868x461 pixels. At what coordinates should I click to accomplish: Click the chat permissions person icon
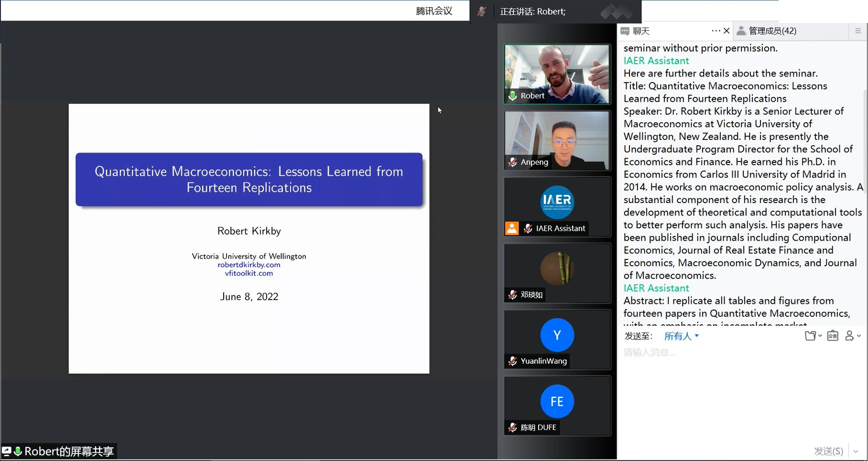pos(849,336)
